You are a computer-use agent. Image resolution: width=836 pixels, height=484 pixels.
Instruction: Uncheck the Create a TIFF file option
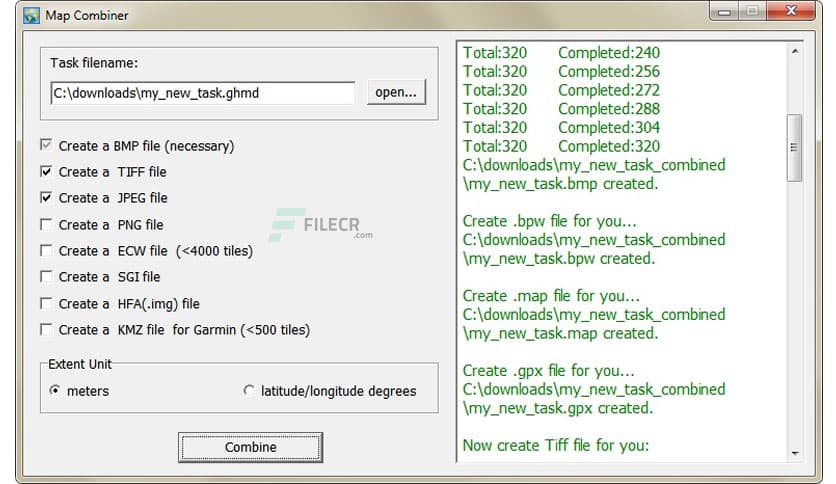click(46, 171)
